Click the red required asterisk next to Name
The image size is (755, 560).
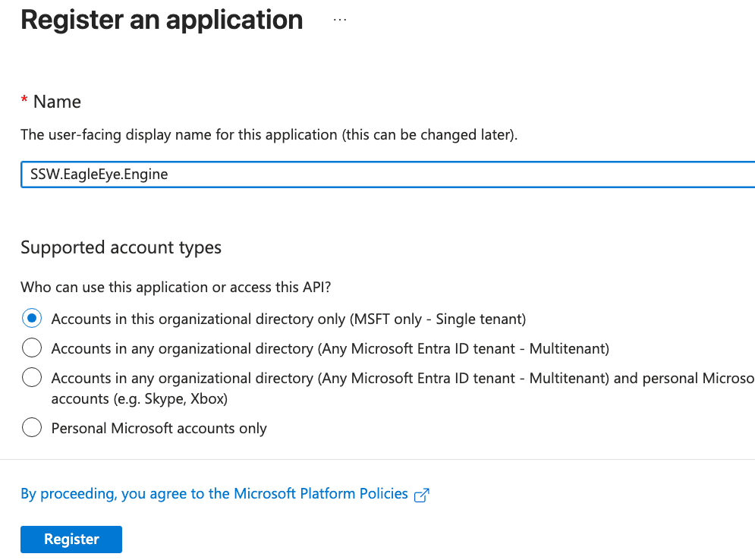tap(24, 102)
